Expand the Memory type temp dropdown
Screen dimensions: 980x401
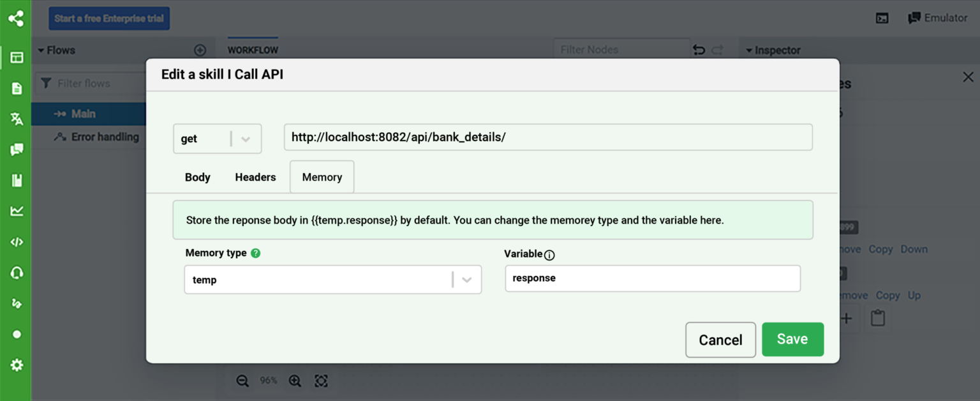[x=466, y=280]
